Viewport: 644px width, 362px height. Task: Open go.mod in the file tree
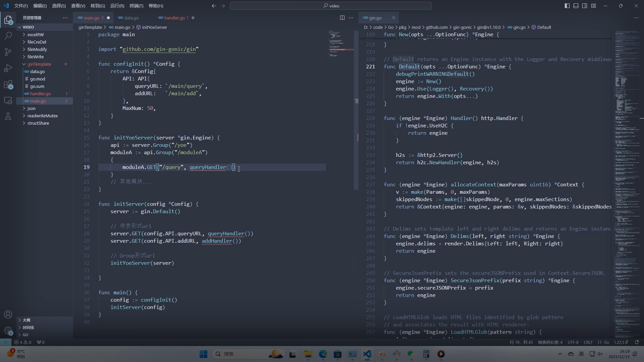[45, 79]
